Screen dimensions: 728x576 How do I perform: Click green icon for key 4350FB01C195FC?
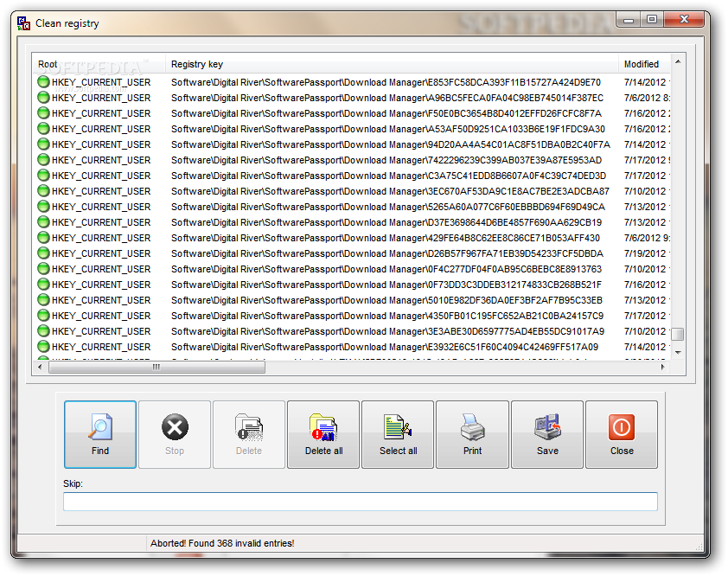pyautogui.click(x=43, y=316)
